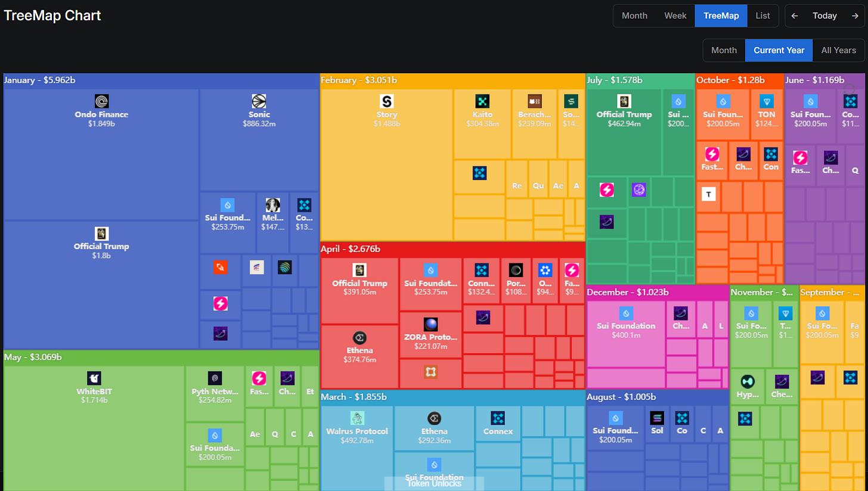Click the Sui Foundation droplet icon in January
The height and width of the screenshot is (491, 868).
click(228, 206)
